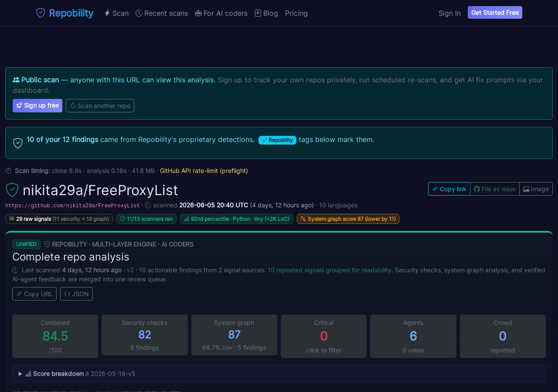This screenshot has height=392, width=558.
Task: Click clock icon beside Last scanned text
Action: pos(15,270)
